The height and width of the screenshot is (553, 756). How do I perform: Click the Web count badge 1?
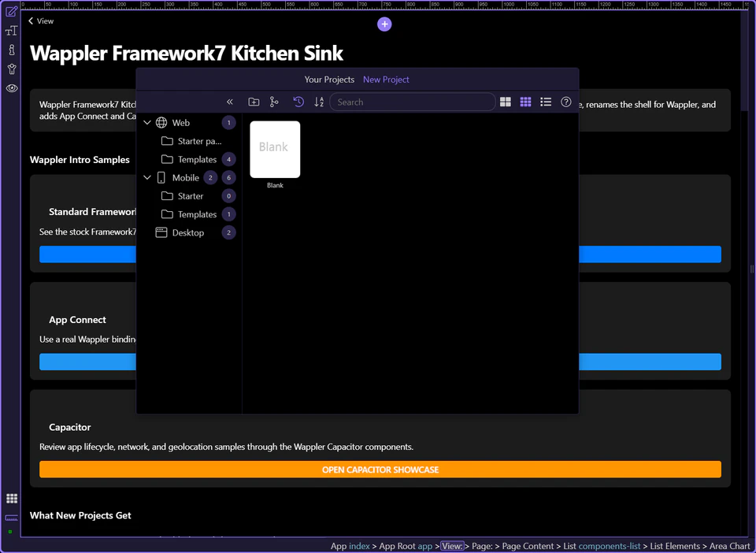point(229,123)
